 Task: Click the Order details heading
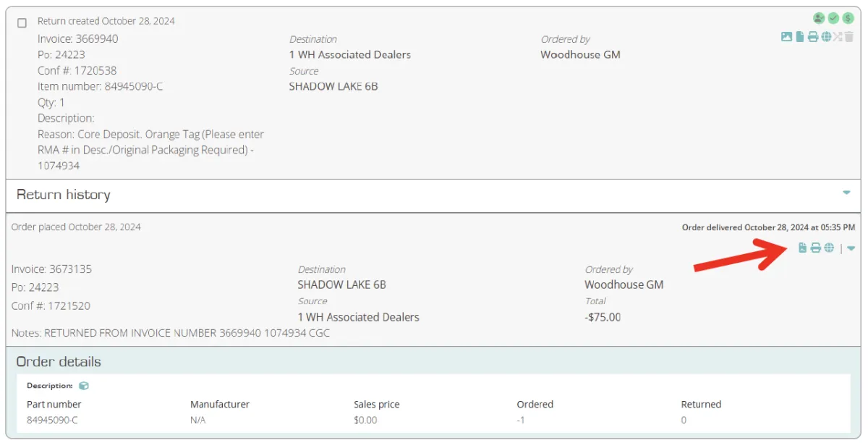tap(59, 361)
